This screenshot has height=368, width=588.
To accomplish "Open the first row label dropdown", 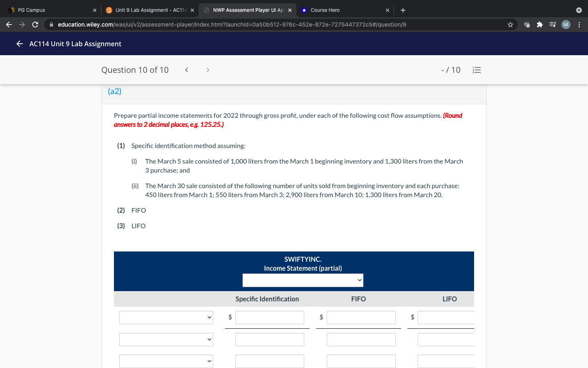I will coord(166,317).
